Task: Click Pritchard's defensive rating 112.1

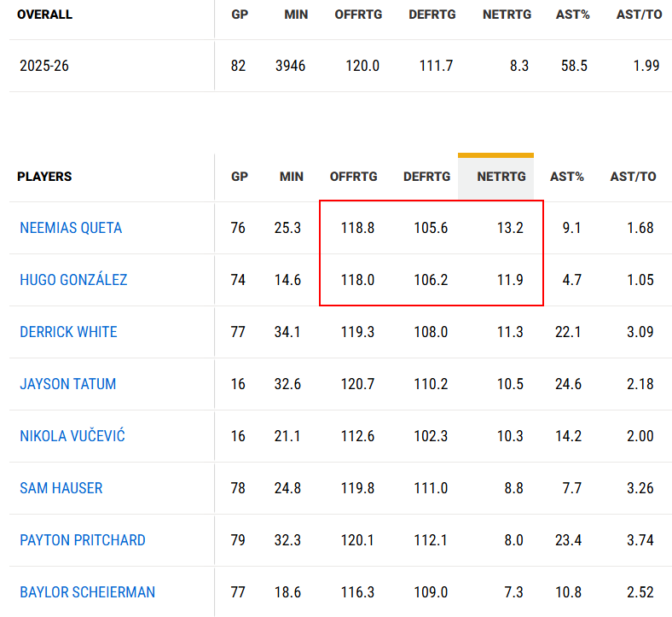Action: click(431, 540)
